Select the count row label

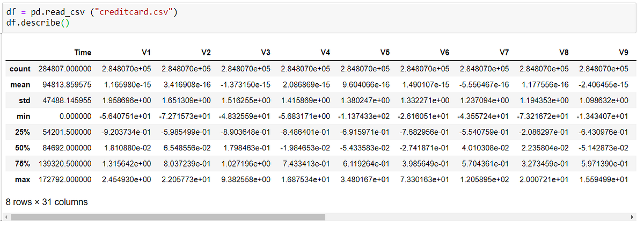[x=19, y=69]
